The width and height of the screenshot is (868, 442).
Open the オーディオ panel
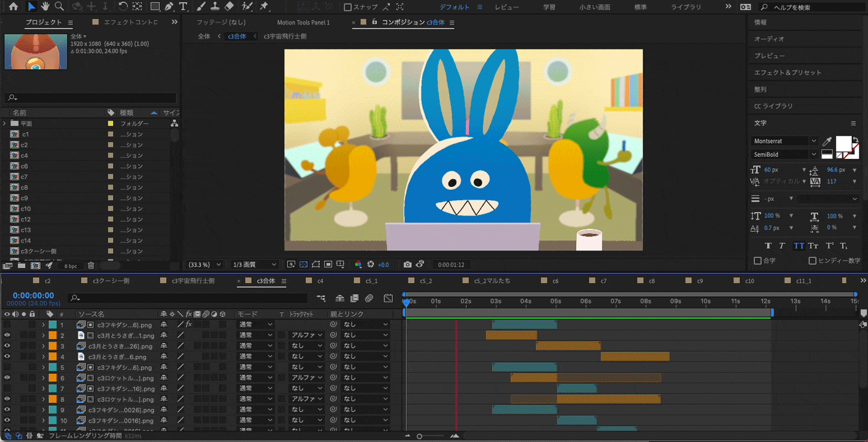click(x=769, y=38)
